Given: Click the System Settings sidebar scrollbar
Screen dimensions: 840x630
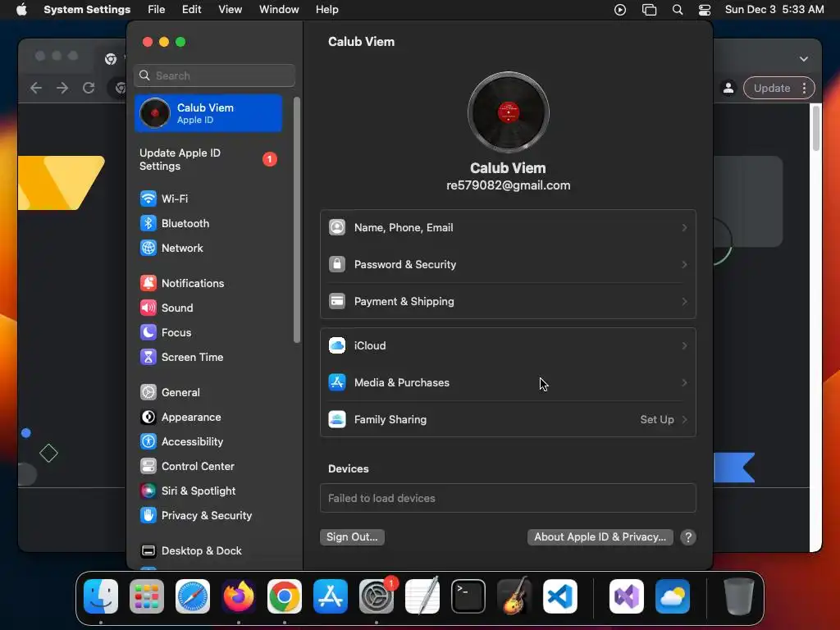Looking at the screenshot, I should [297, 220].
